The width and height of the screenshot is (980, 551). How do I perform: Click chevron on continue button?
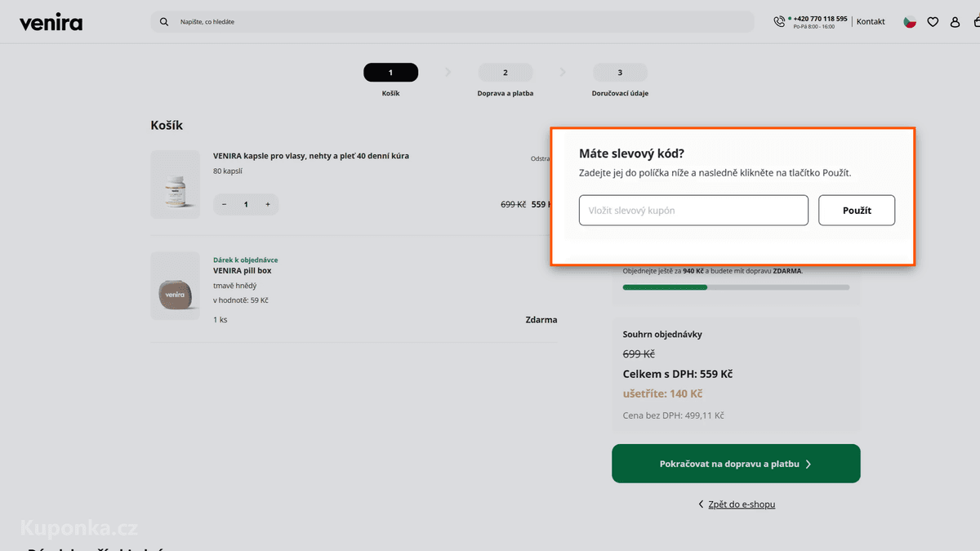click(808, 464)
